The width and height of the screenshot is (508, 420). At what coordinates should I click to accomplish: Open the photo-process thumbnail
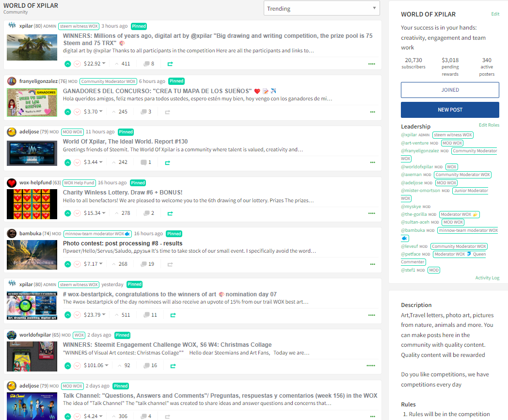[32, 255]
